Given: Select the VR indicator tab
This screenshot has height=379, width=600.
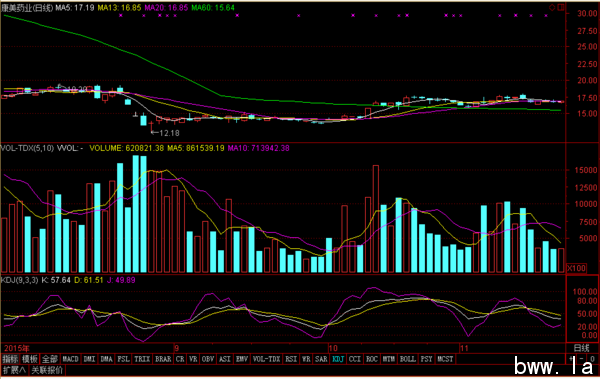Looking at the screenshot, I should 193,359.
